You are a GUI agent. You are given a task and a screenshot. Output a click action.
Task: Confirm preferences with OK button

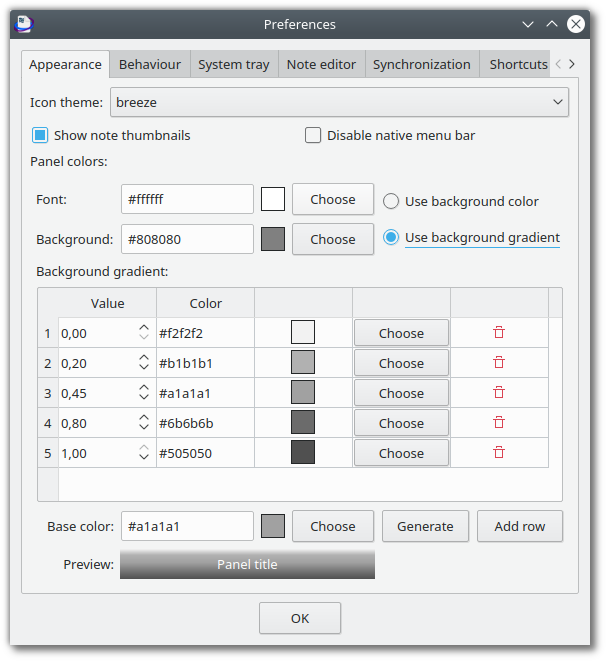click(x=300, y=618)
